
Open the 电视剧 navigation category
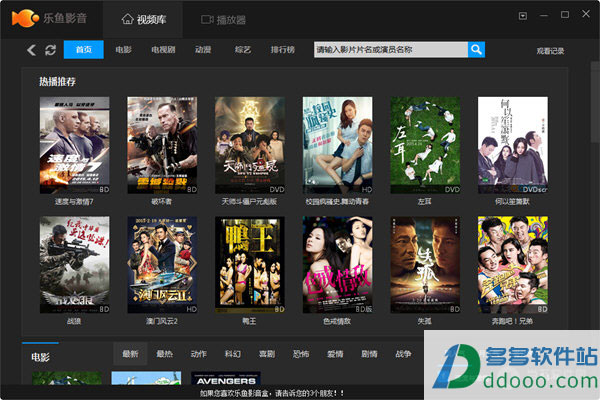pos(163,50)
